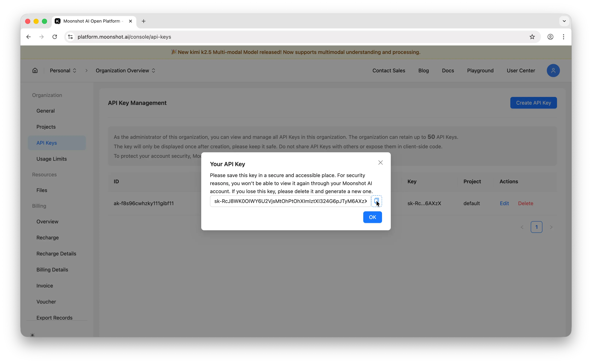Open the user avatar account menu
Screen dimensions: 592x364
tap(553, 70)
